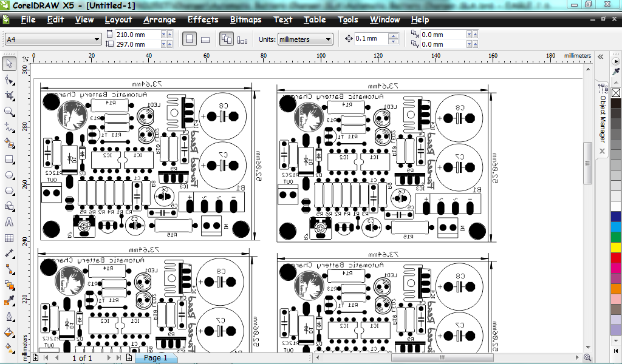Screen dimensions: 622x364
Task: Switch to the Page 1 tab
Action: [155, 358]
